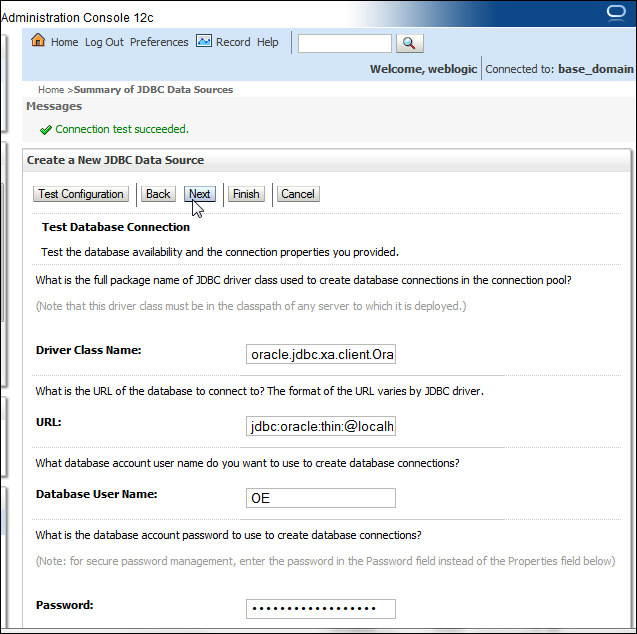Click the Home house icon
The image size is (637, 634).
click(x=38, y=41)
